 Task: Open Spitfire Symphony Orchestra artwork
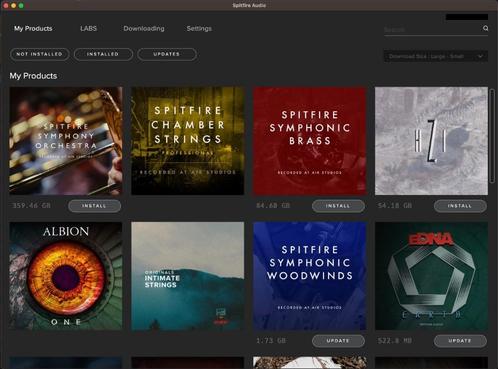(x=66, y=141)
